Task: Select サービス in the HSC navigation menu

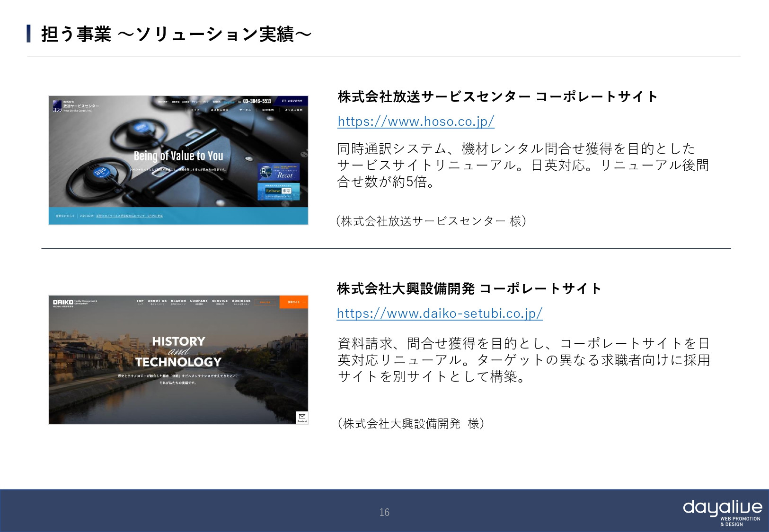Action: [x=245, y=110]
